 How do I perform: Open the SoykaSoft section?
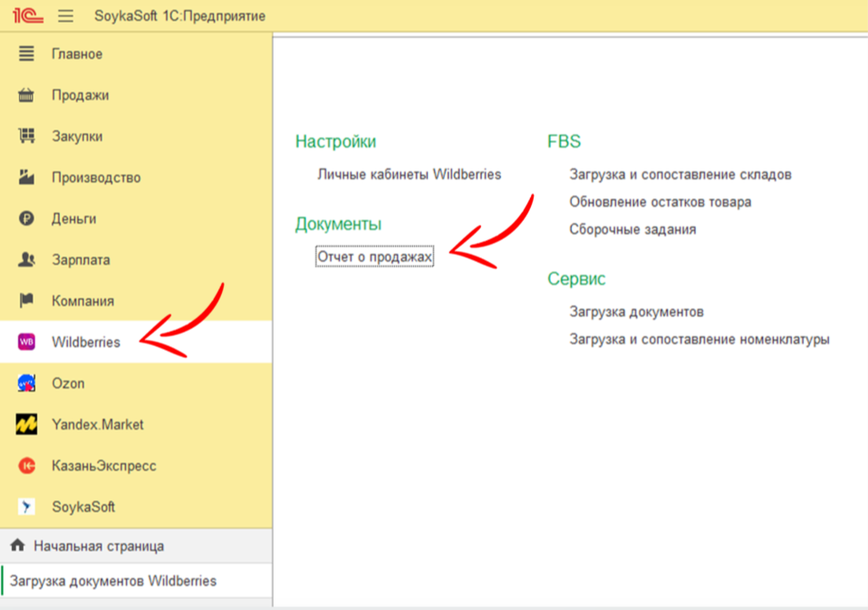pos(83,507)
